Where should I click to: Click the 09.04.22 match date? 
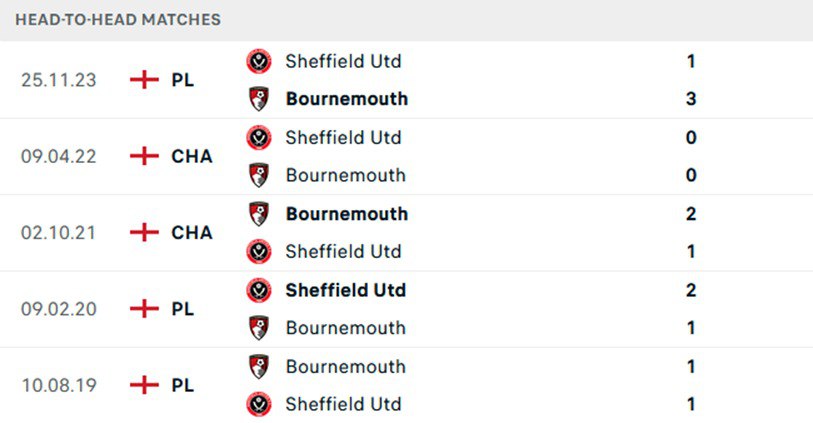pos(59,156)
